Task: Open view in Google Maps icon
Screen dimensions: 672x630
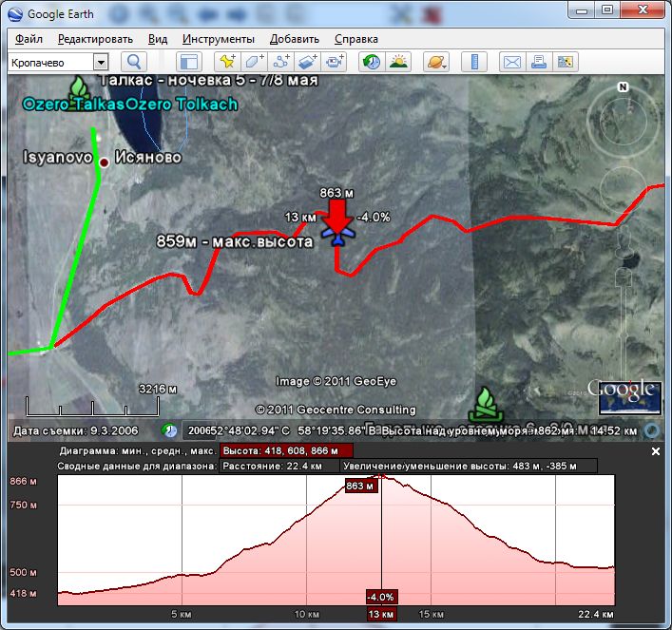Action: [566, 62]
